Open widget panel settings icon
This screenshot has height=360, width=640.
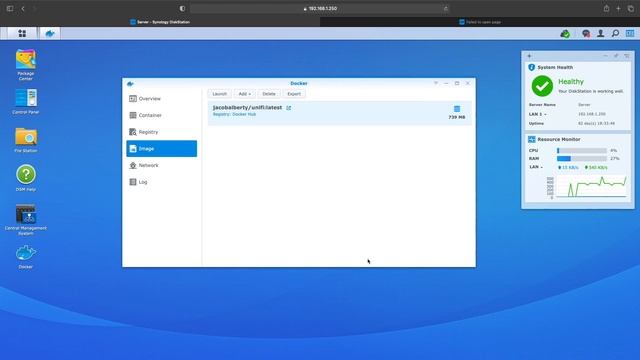click(627, 56)
